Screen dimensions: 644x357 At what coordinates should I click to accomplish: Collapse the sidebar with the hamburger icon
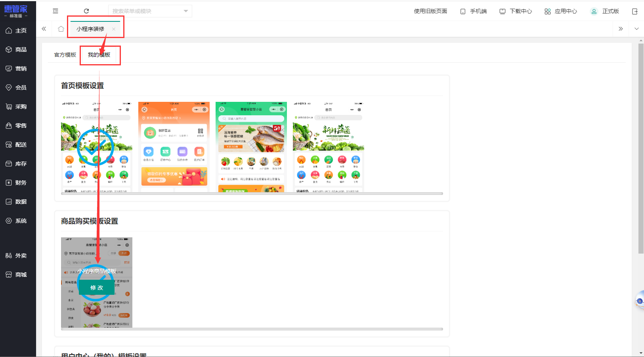(x=55, y=11)
